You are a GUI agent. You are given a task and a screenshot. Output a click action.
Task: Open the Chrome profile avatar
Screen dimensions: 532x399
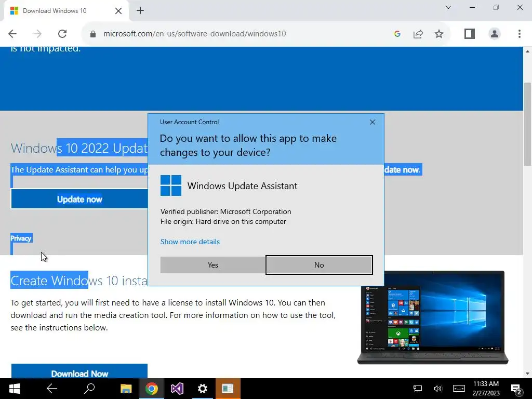coord(495,34)
